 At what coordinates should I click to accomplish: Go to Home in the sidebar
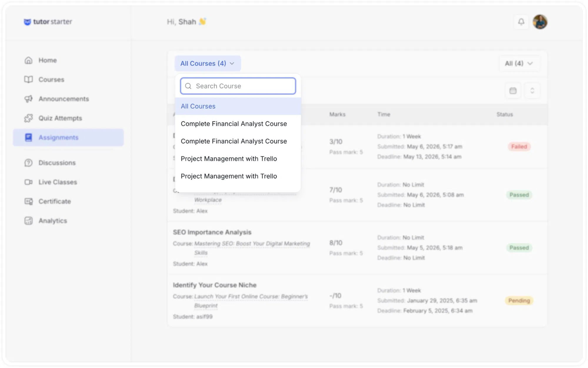click(68, 60)
